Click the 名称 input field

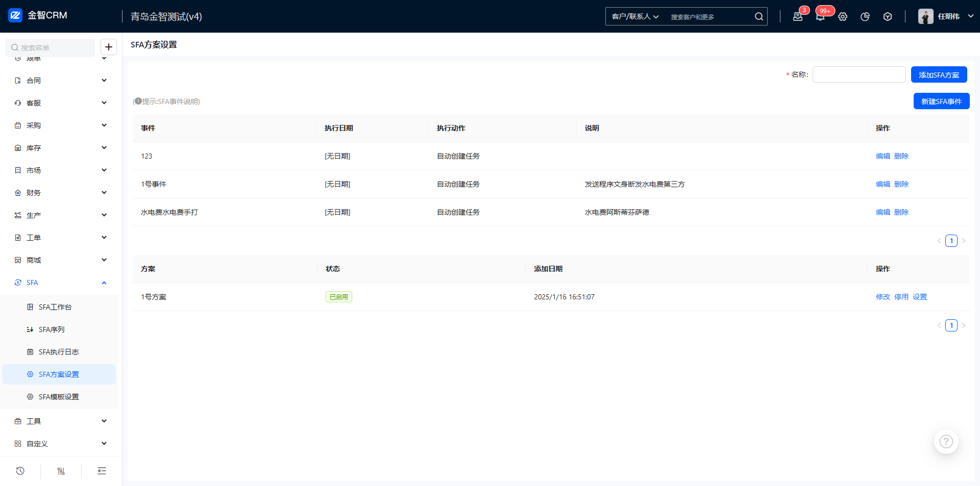tap(859, 74)
